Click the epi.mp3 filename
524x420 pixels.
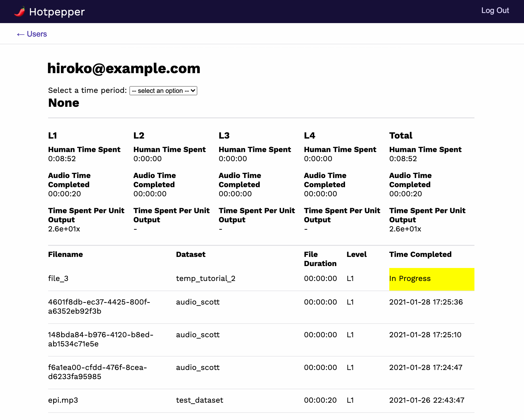pos(63,400)
